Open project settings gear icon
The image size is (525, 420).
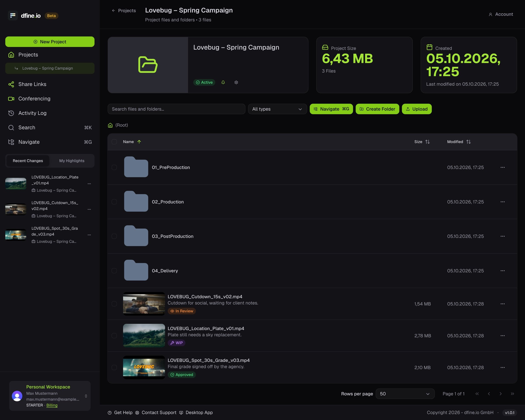click(x=236, y=82)
